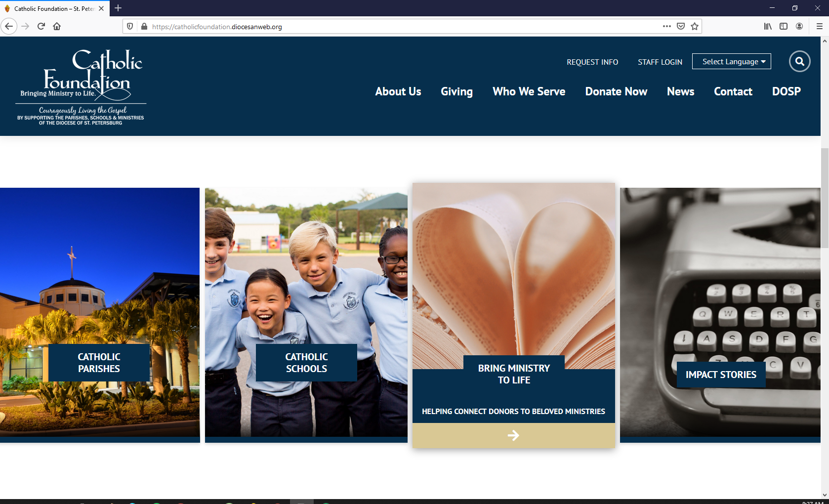The height and width of the screenshot is (504, 829).
Task: Bookmark this page with the star icon
Action: [695, 27]
